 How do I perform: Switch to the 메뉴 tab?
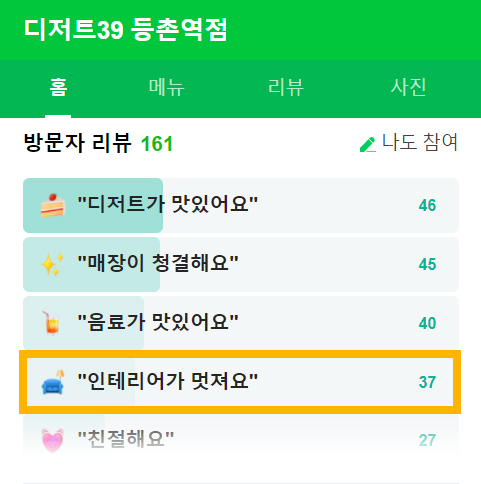coord(166,87)
